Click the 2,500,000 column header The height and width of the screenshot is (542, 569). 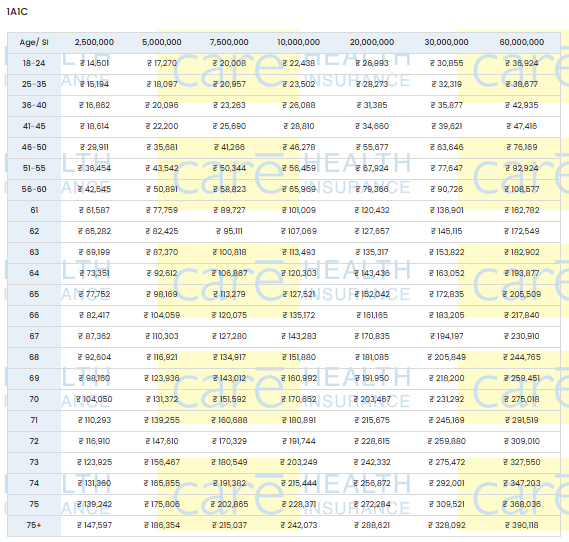pyautogui.click(x=94, y=42)
